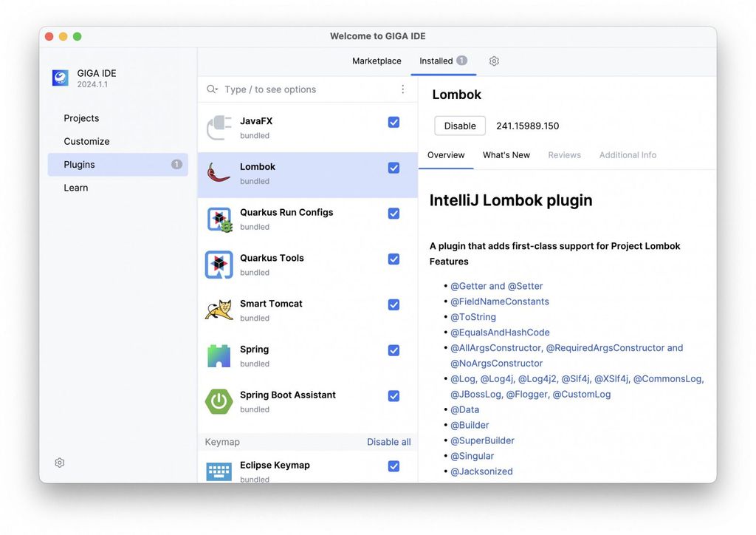Uncheck the JavaFX plugin checkbox
756x535 pixels.
tap(394, 121)
